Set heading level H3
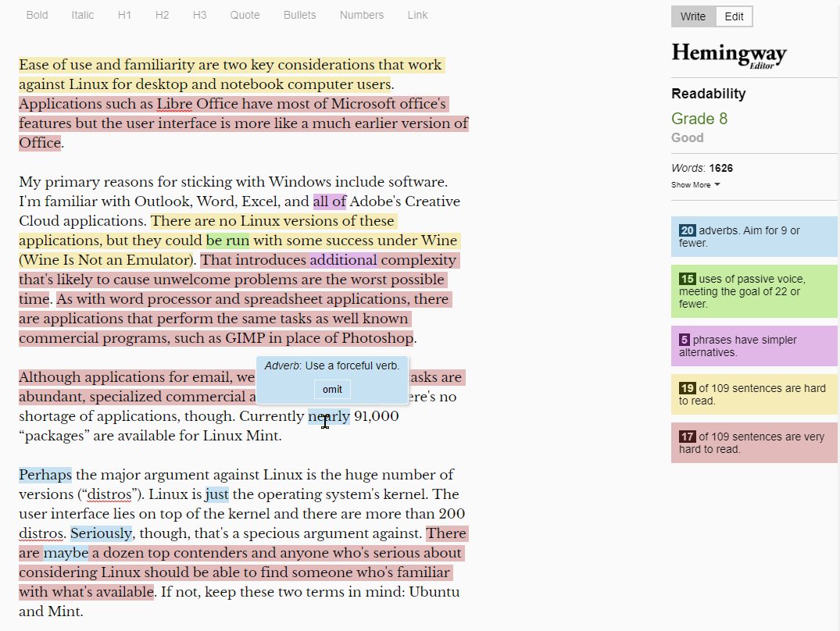The image size is (840, 631). (199, 15)
